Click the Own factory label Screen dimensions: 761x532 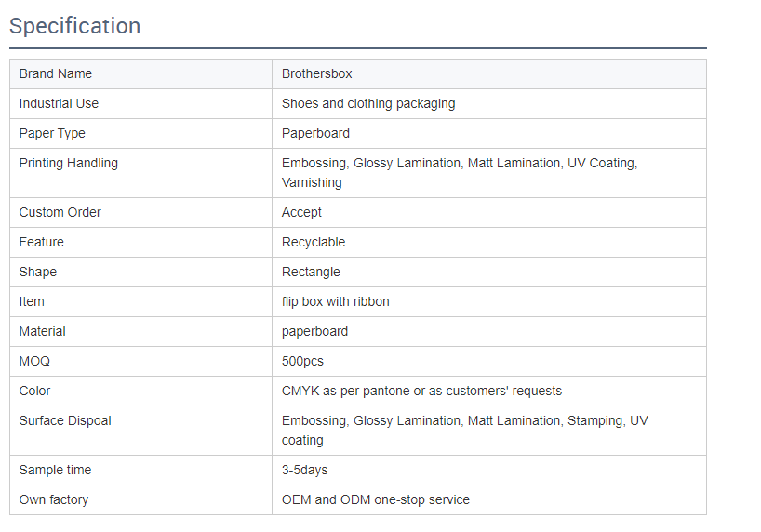tap(54, 499)
